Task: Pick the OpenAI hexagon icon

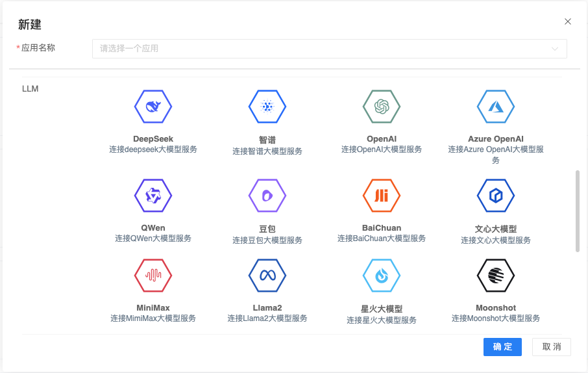Action: 382,107
